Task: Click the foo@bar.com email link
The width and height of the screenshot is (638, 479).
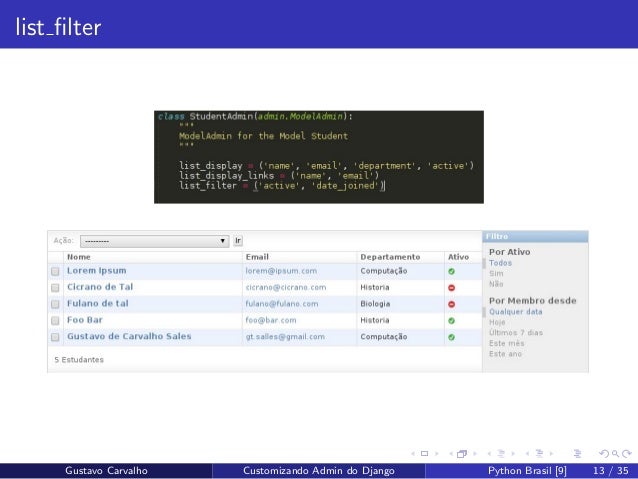Action: pos(271,320)
